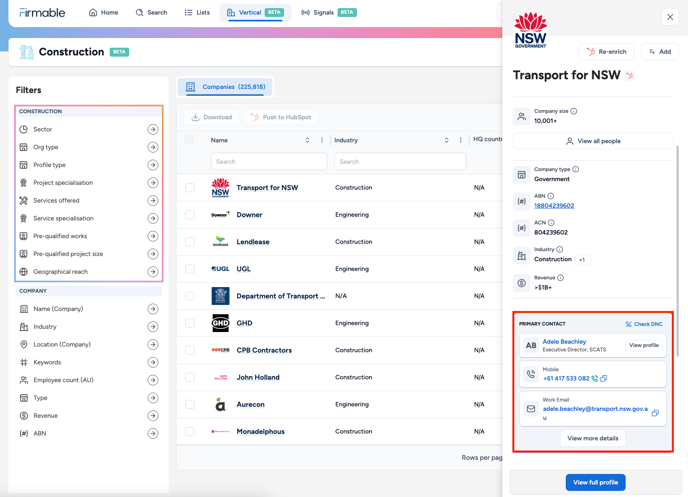Click the Re-enrich button

[606, 52]
